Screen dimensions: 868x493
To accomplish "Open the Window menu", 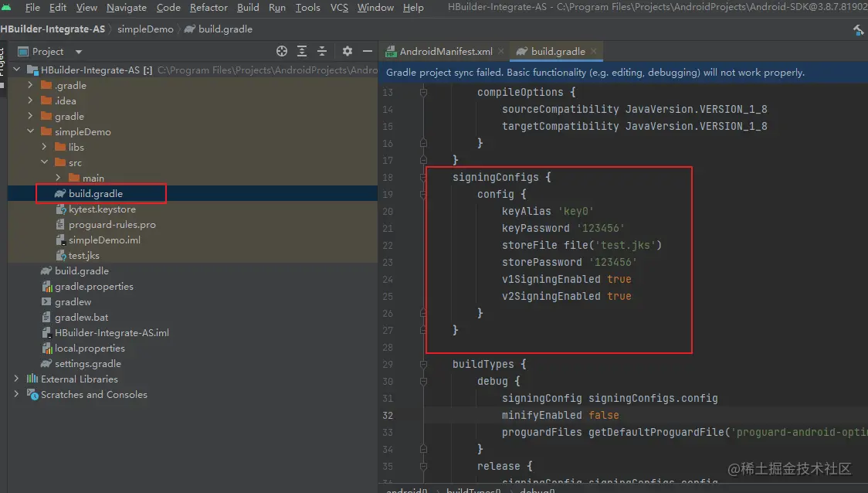I will (x=375, y=7).
